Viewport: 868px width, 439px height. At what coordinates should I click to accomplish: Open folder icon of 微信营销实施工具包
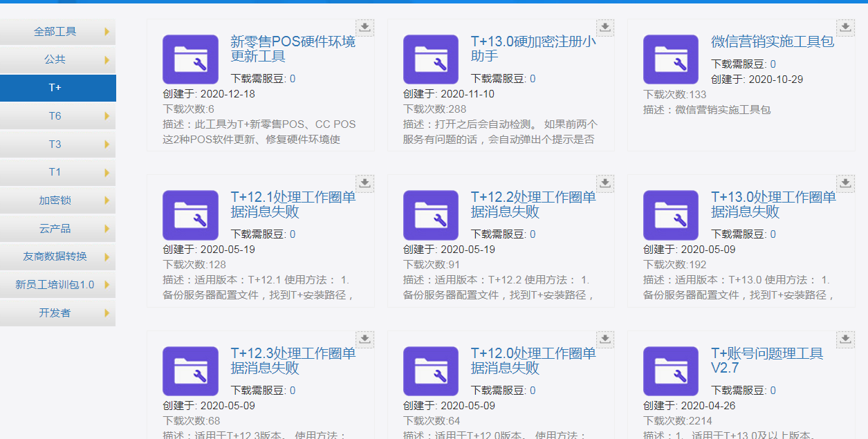pos(671,59)
